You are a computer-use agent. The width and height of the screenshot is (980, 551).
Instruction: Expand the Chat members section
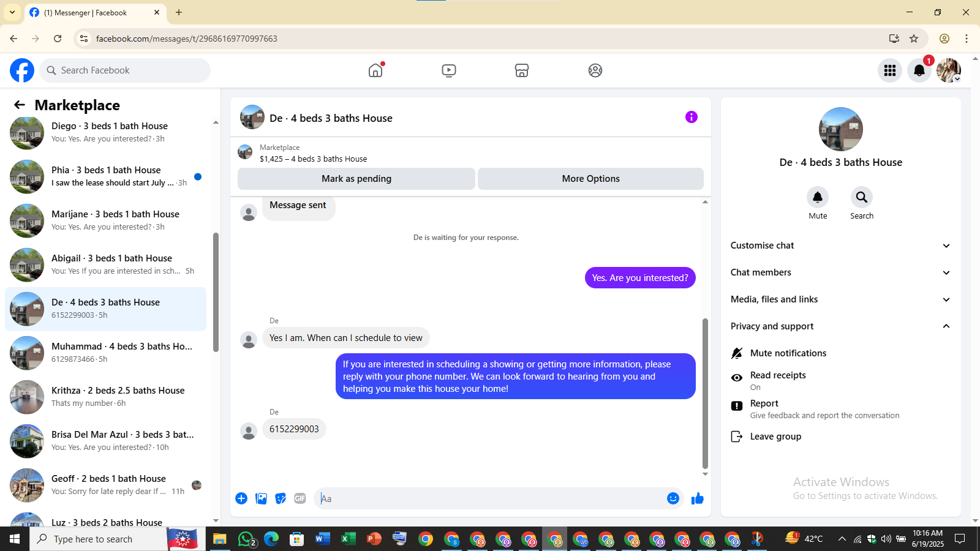(841, 272)
